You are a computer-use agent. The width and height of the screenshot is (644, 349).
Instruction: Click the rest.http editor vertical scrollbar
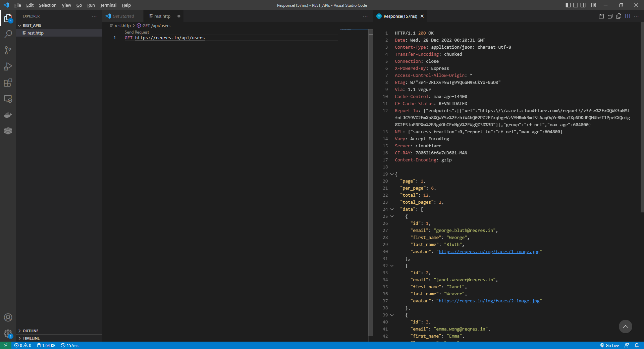click(371, 183)
